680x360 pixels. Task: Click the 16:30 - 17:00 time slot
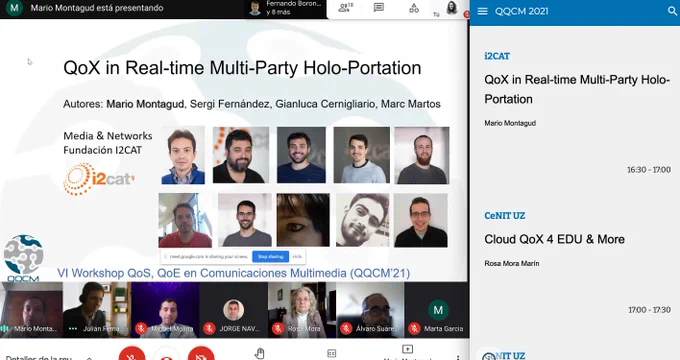(x=649, y=170)
